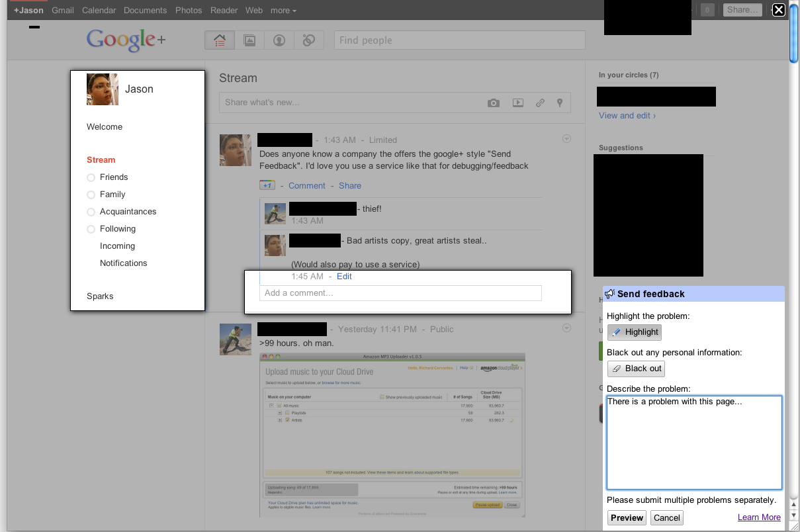Click Edit link on 1:45 AM comment
The height and width of the screenshot is (532, 800).
pyautogui.click(x=344, y=277)
